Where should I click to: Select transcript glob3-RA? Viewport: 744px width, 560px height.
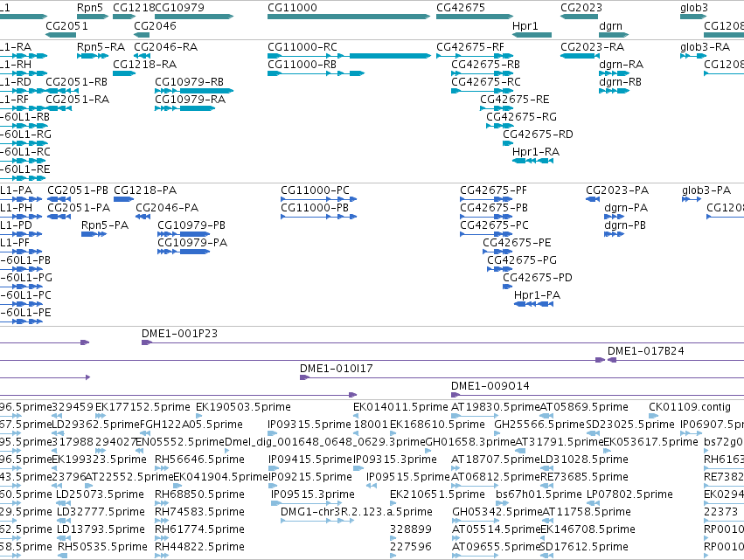point(705,47)
